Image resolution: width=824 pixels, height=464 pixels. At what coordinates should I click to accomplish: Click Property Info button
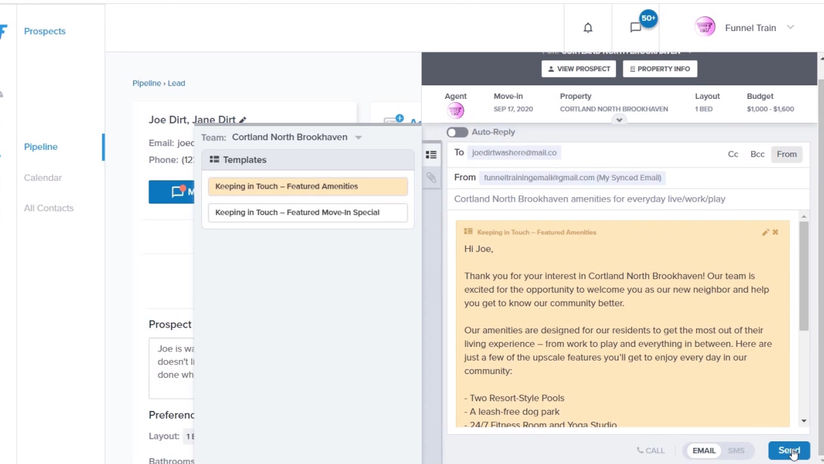660,69
